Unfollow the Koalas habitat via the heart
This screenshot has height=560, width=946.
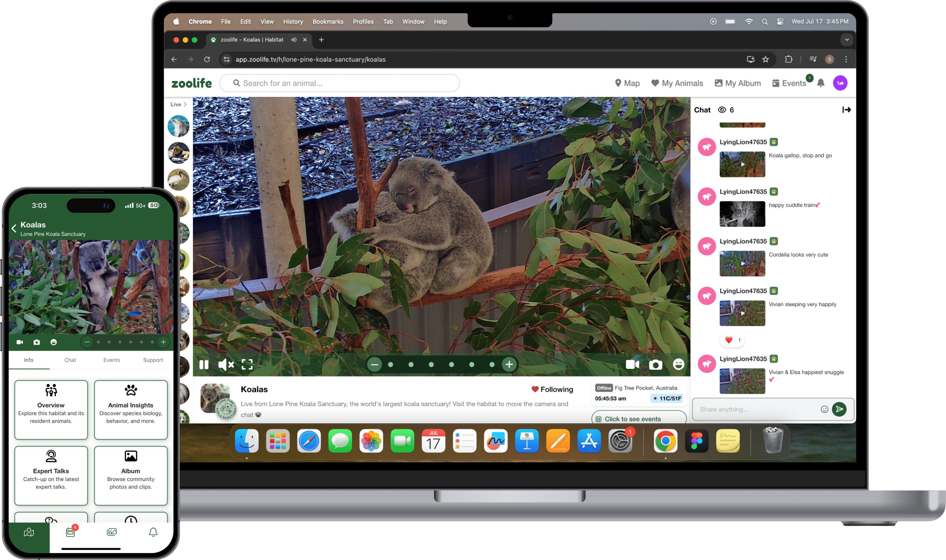click(x=552, y=389)
